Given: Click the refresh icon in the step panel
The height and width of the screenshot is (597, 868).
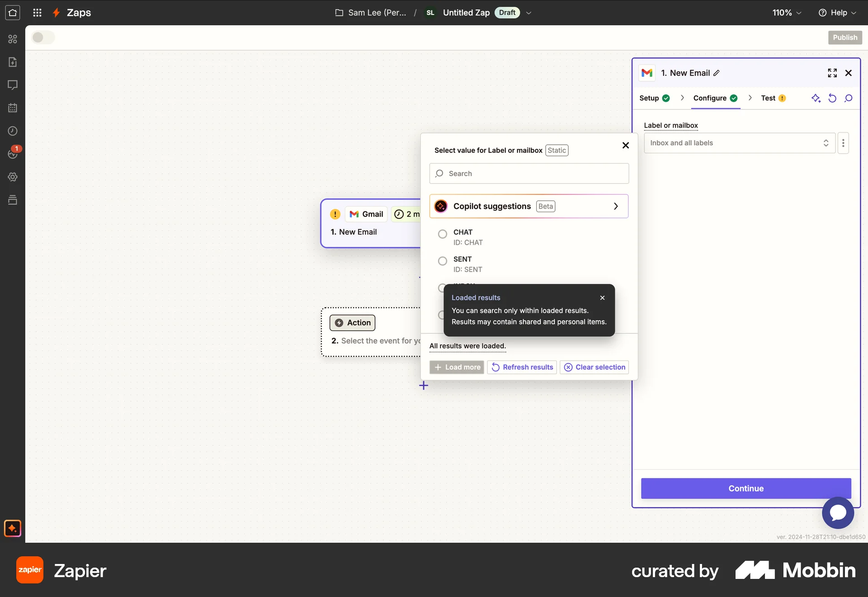Looking at the screenshot, I should [832, 98].
